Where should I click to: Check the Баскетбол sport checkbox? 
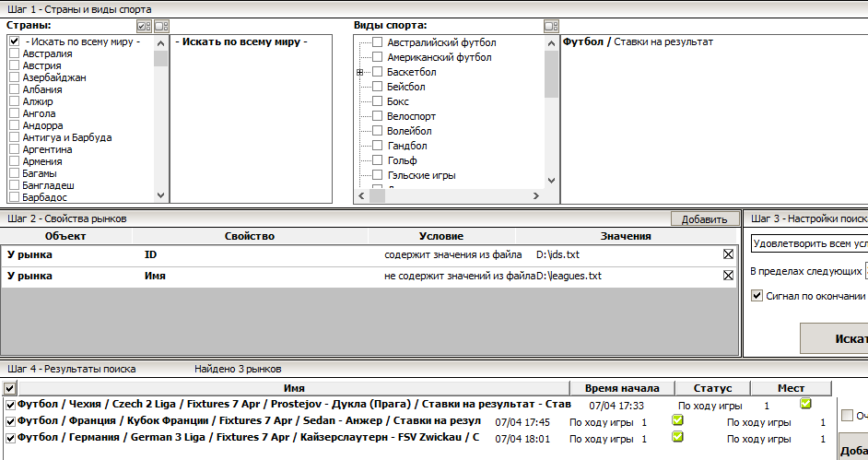click(377, 71)
